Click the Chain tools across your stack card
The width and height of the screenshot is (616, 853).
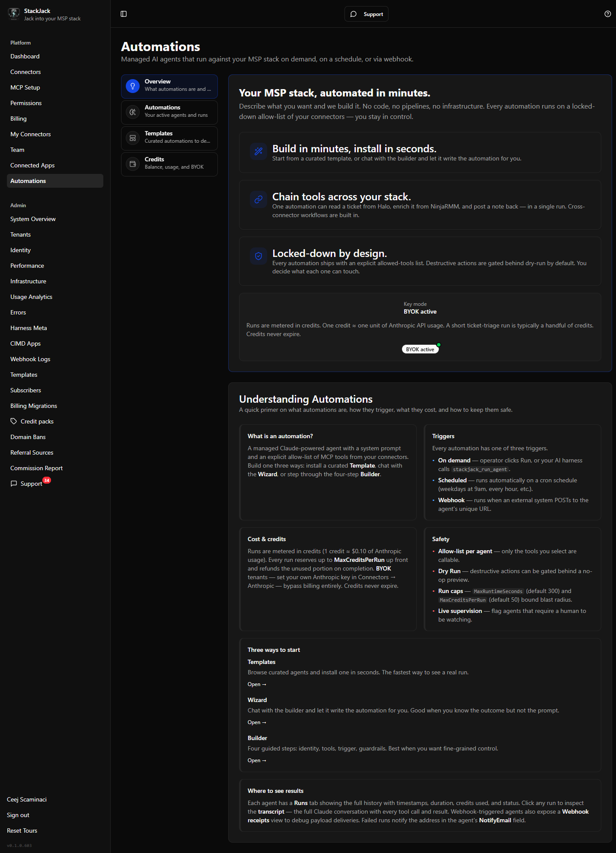point(420,205)
